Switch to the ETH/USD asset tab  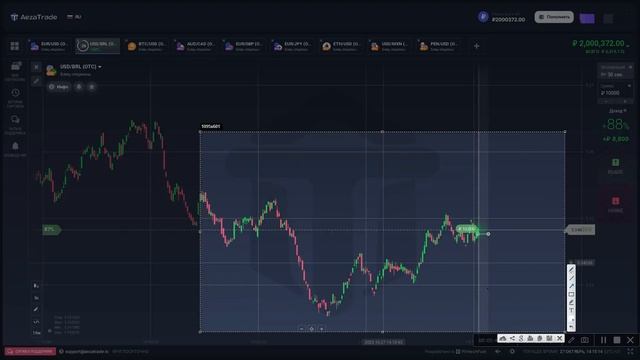coord(340,46)
